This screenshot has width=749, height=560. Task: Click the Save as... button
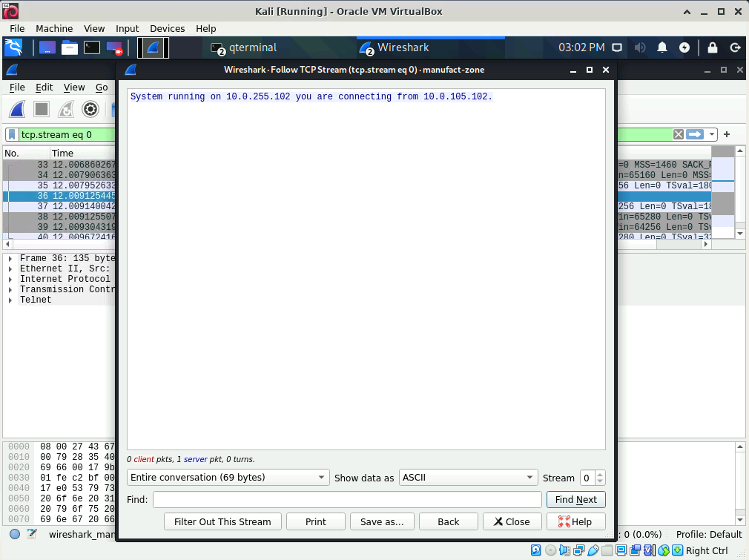coord(382,521)
